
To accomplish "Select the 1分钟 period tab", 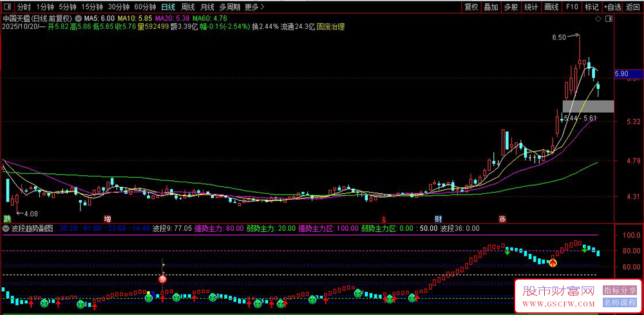I will tap(45, 7).
